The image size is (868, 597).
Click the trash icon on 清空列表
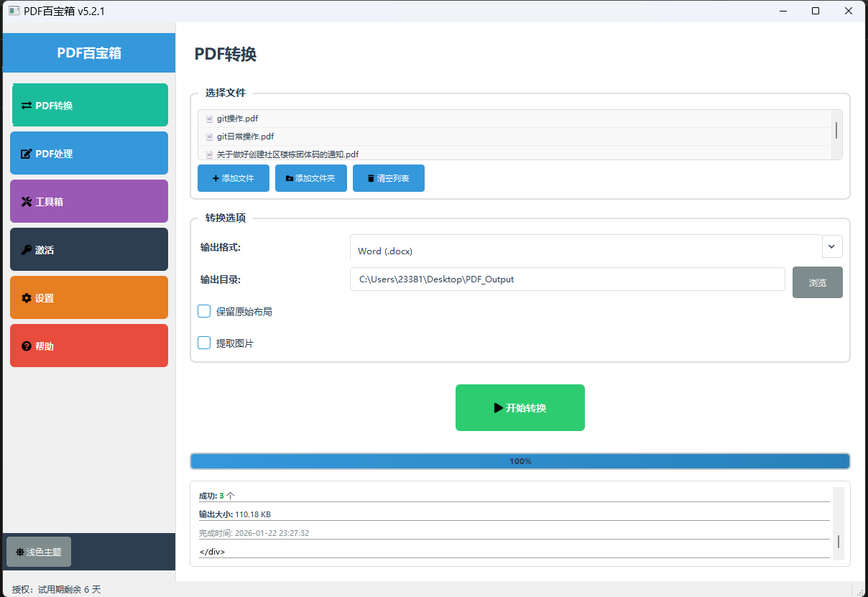(371, 178)
